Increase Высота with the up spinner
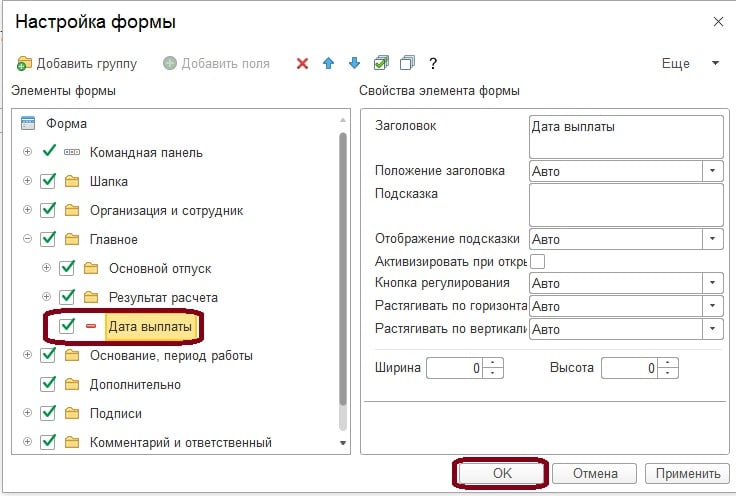Image resolution: width=736 pixels, height=496 pixels. (x=668, y=363)
